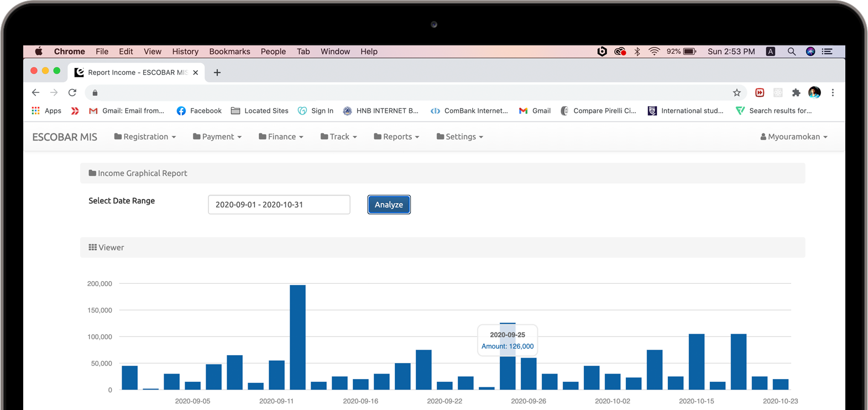Click the Chrome profile avatar
This screenshot has width=868, height=410.
coord(814,92)
